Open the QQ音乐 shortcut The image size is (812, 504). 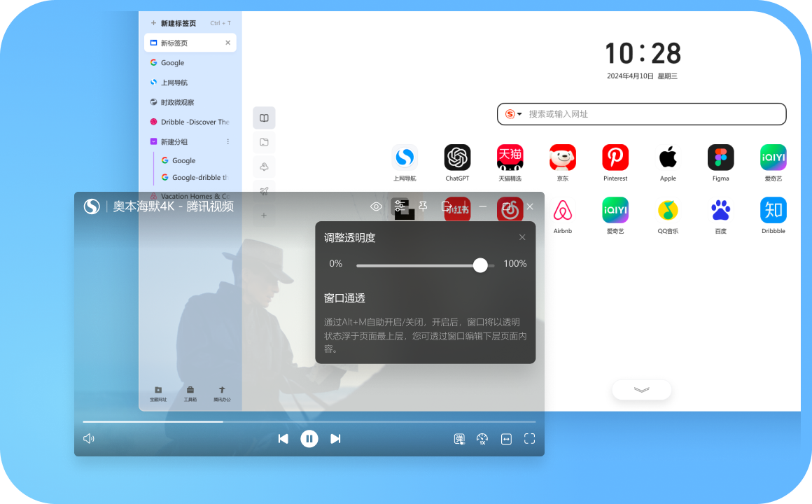click(x=668, y=209)
